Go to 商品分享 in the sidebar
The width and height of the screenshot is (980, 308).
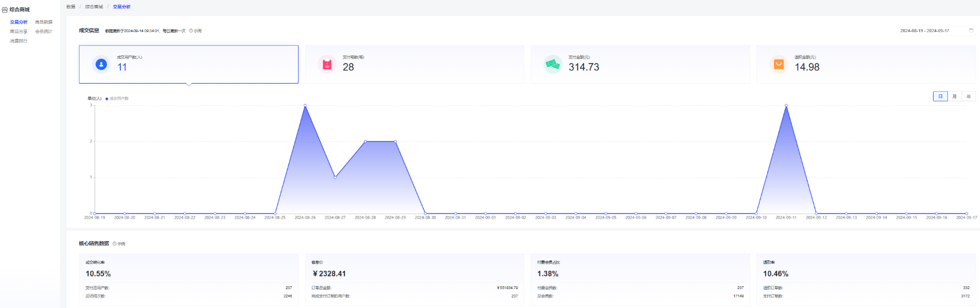(x=18, y=31)
